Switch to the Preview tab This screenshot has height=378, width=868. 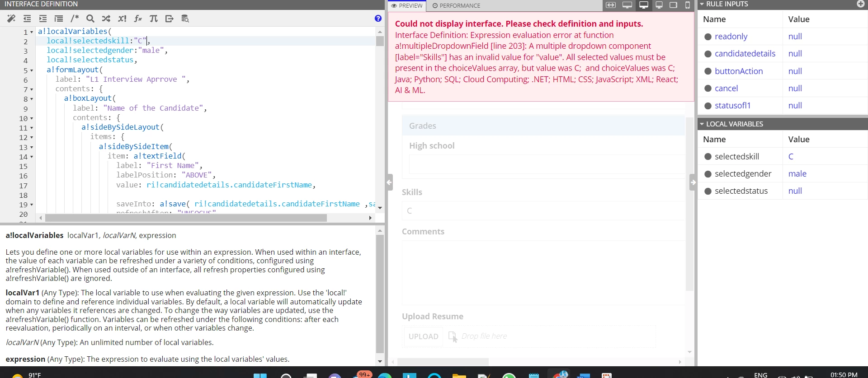407,5
